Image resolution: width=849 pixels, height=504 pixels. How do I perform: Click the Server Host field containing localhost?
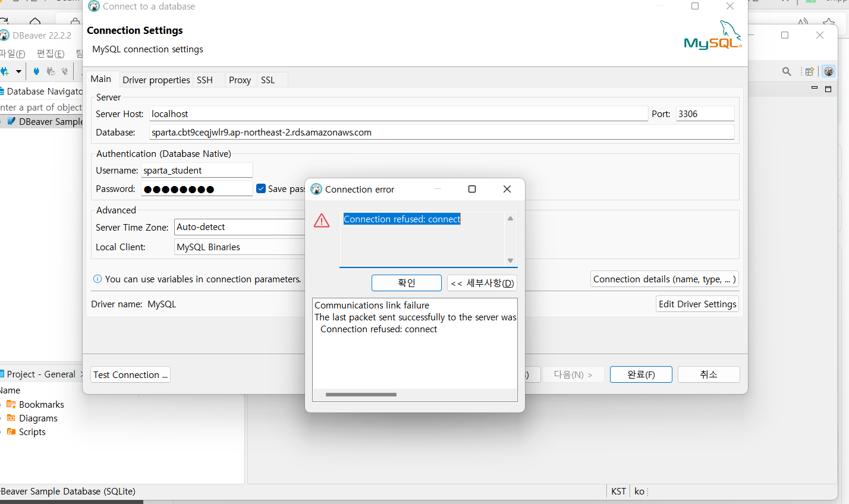[x=398, y=114]
